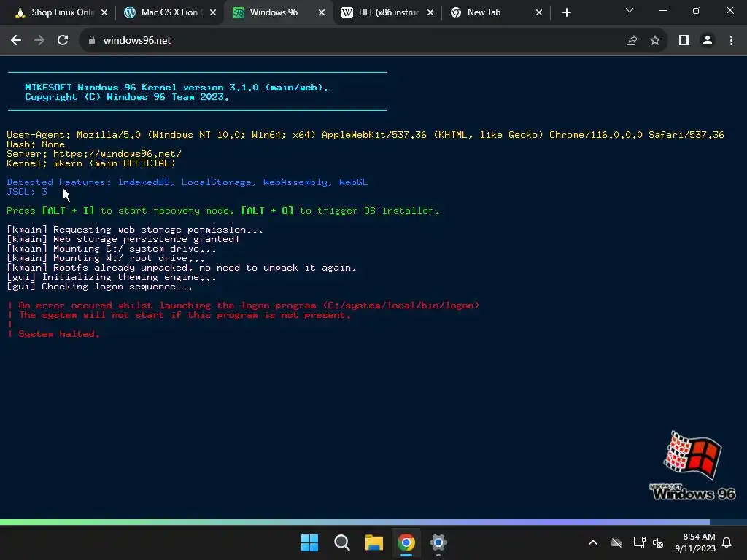Show hidden system tray icons
The height and width of the screenshot is (560, 747).
point(593,542)
